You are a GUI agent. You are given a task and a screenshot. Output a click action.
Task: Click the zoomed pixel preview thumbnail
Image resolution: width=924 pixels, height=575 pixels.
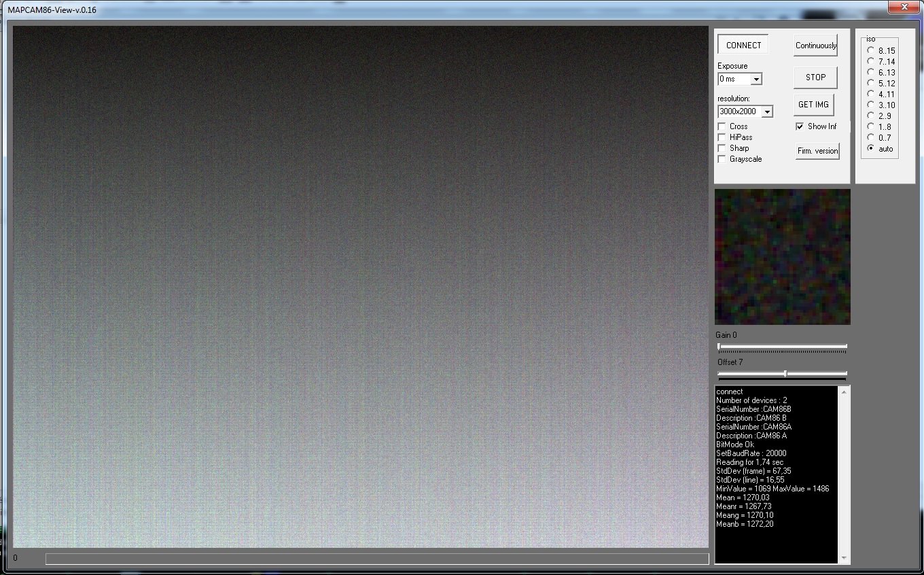[782, 256]
